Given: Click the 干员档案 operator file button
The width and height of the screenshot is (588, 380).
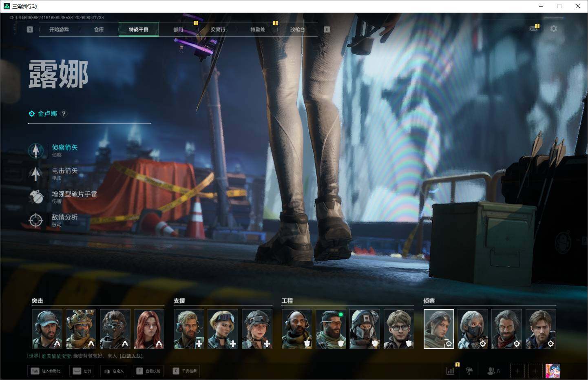Looking at the screenshot, I should (185, 371).
